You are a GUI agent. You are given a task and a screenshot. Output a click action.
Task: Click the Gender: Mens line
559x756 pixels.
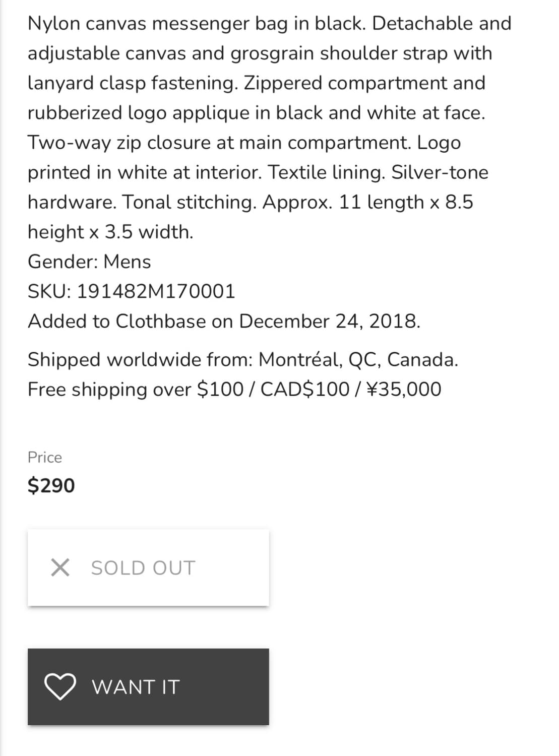89,262
